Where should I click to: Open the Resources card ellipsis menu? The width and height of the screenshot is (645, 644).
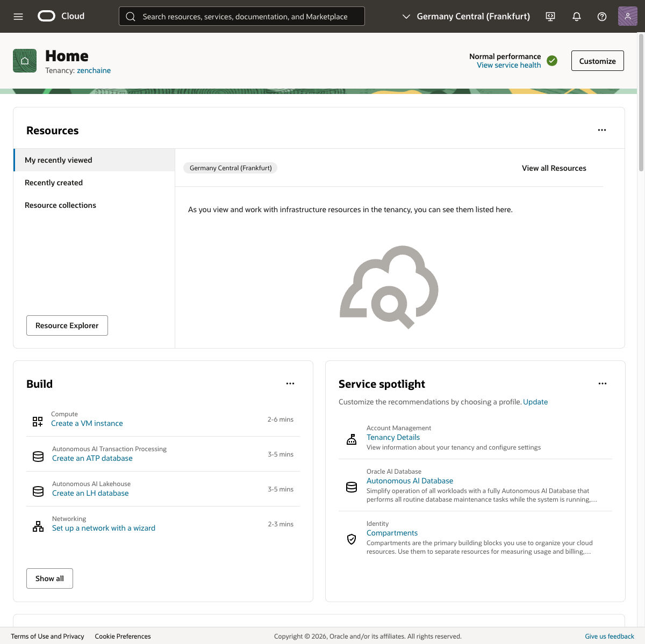pos(602,129)
